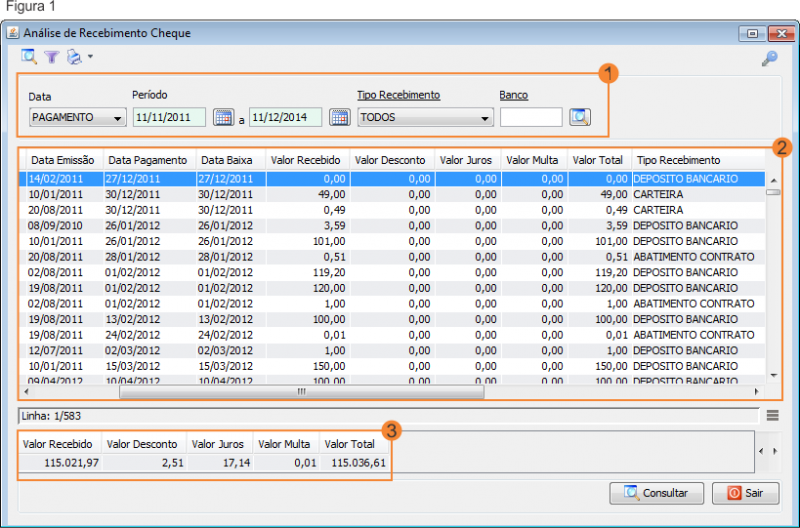The width and height of the screenshot is (800, 528).
Task: Open the Data dropdown showing PAGAMENTO
Action: [x=78, y=117]
